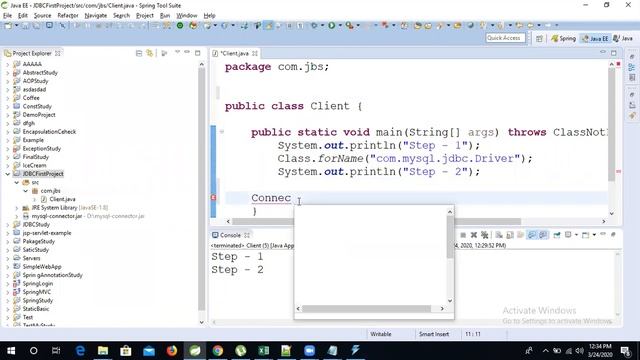The image size is (640, 360).
Task: Click the error marker beside Connec line
Action: [213, 198]
